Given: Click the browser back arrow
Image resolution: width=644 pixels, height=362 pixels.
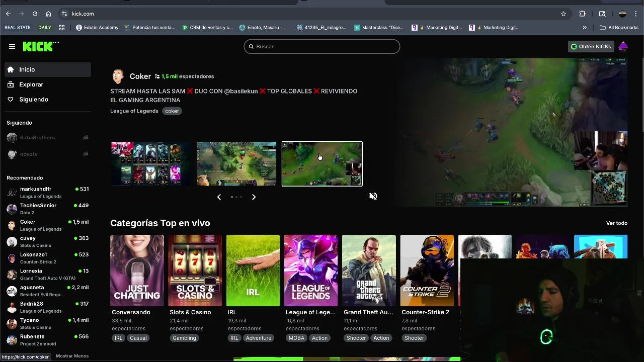Looking at the screenshot, I should click(x=8, y=14).
